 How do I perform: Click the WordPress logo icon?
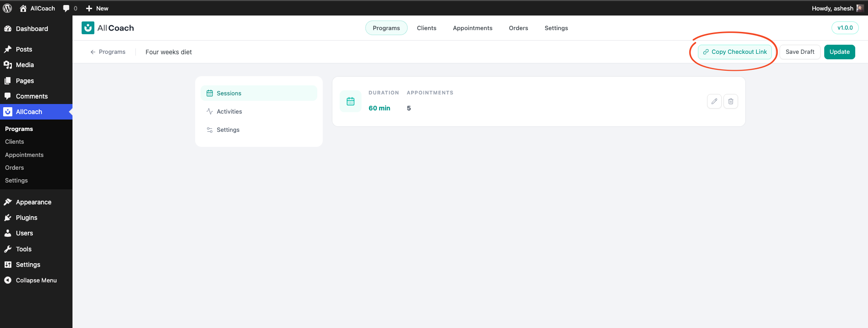pos(7,8)
